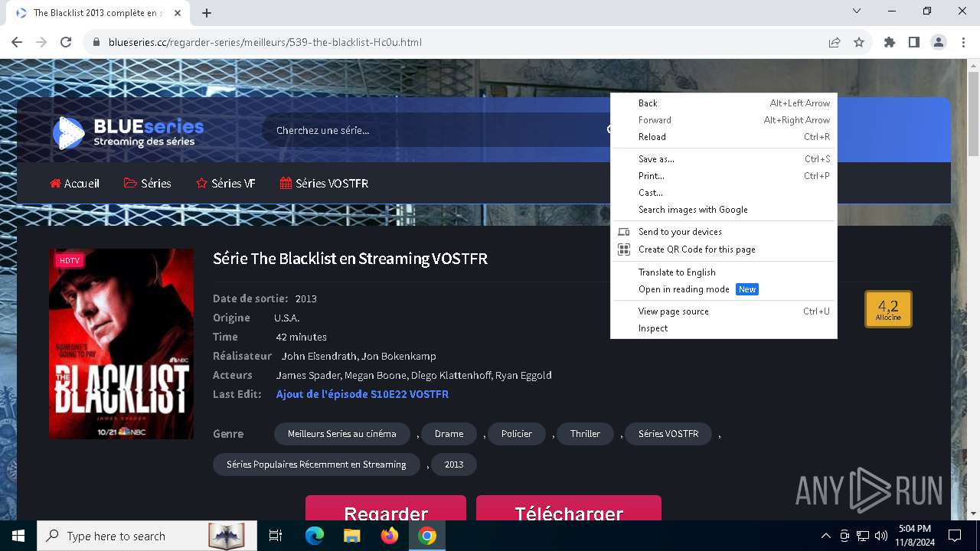The width and height of the screenshot is (980, 551).
Task: Choose 'Open in reading mode' menu entry
Action: coord(724,289)
